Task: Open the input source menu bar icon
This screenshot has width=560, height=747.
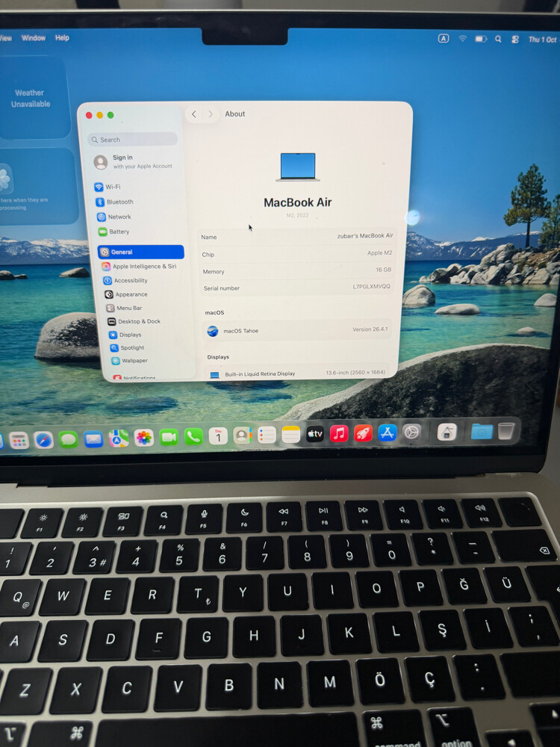Action: [x=444, y=39]
